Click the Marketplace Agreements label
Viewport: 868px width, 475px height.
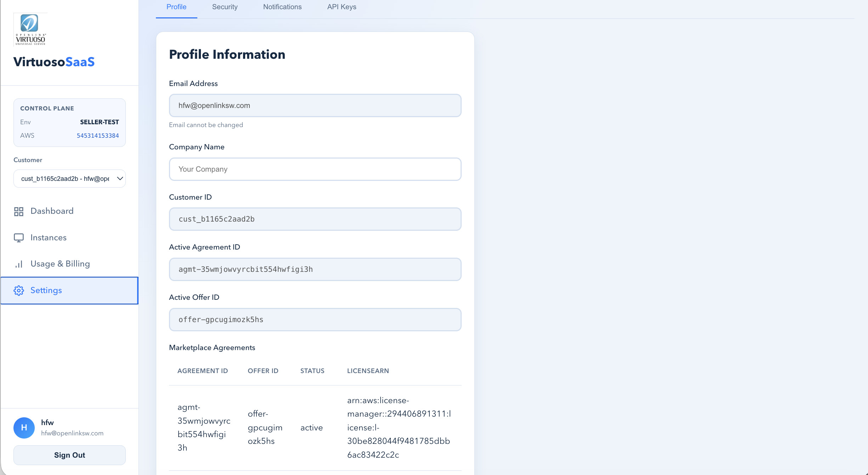coord(212,348)
